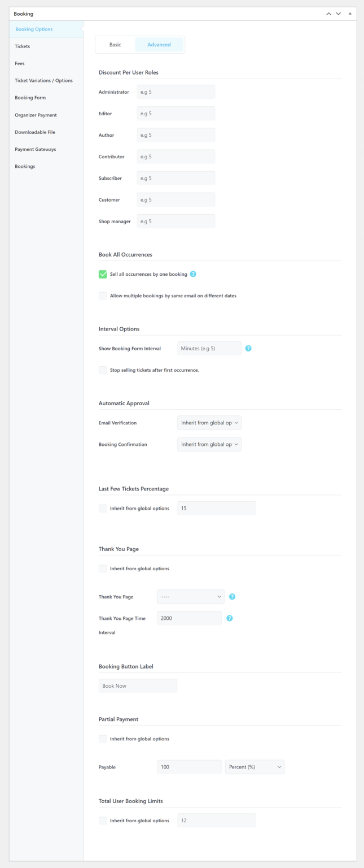View help for the Thank You Page dropdown
Image resolution: width=364 pixels, height=868 pixels.
coord(232,596)
